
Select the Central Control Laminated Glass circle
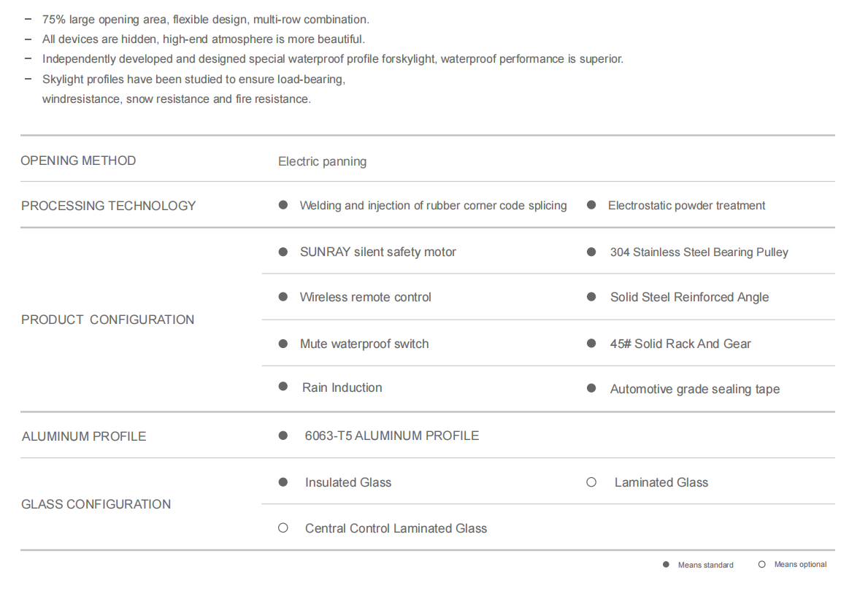tap(283, 528)
